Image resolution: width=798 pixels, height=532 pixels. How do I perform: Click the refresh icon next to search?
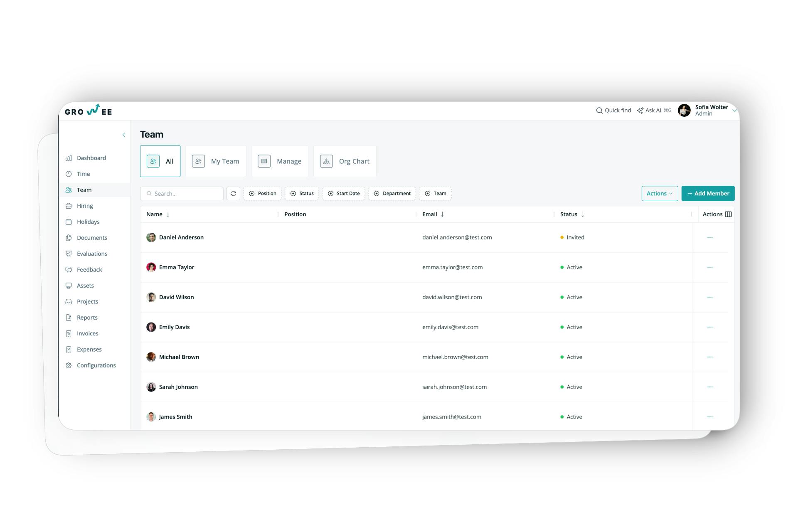coord(233,193)
